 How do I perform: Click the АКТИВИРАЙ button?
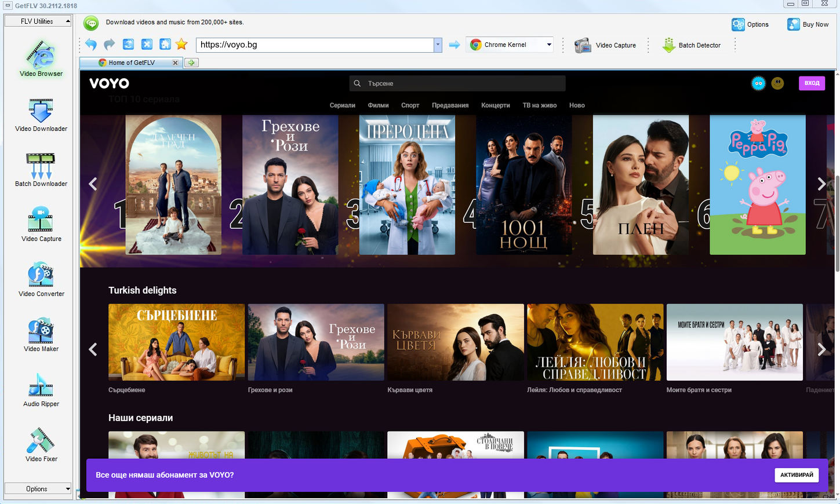point(797,475)
